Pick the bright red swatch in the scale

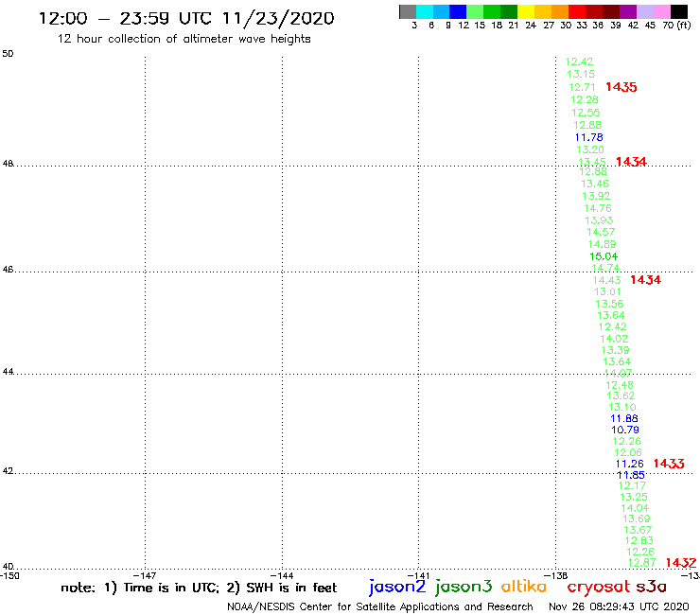[x=577, y=11]
